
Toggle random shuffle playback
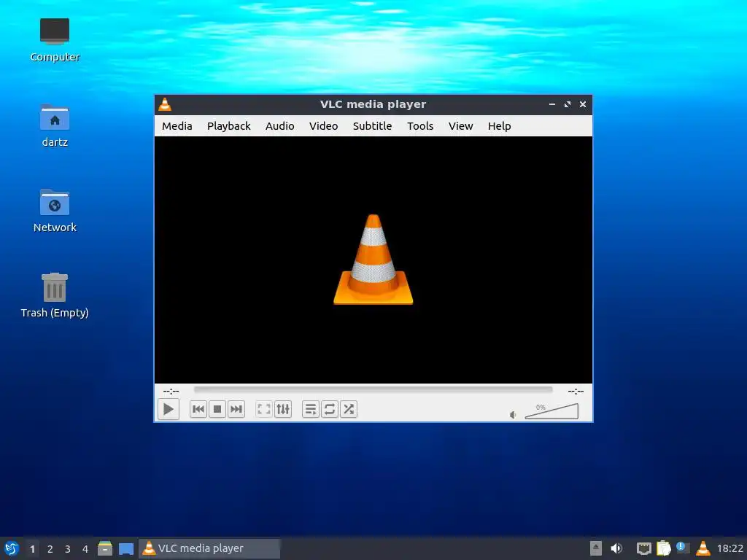(349, 409)
